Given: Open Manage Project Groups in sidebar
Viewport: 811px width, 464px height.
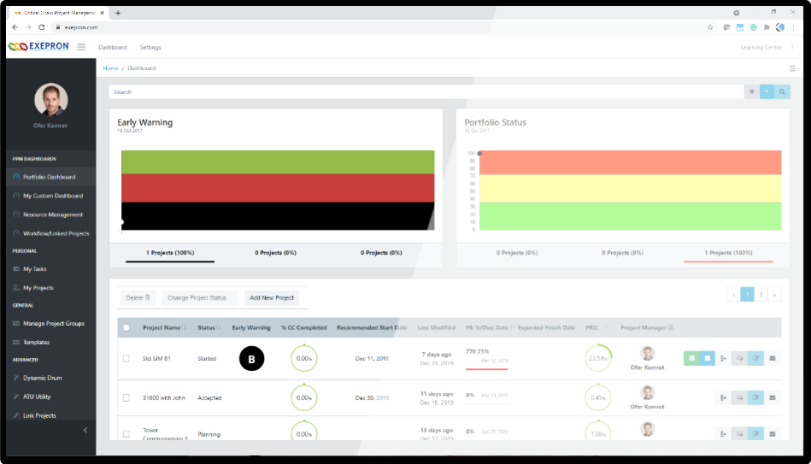Looking at the screenshot, I should tap(51, 323).
